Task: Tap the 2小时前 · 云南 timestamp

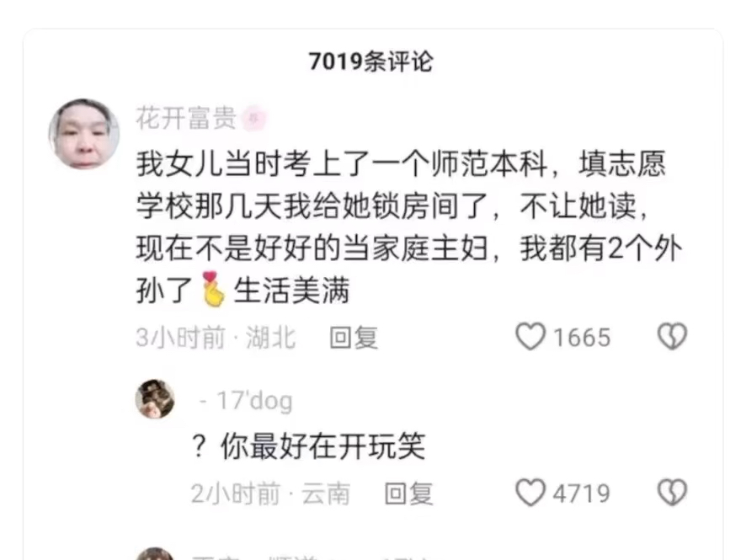Action: click(270, 493)
